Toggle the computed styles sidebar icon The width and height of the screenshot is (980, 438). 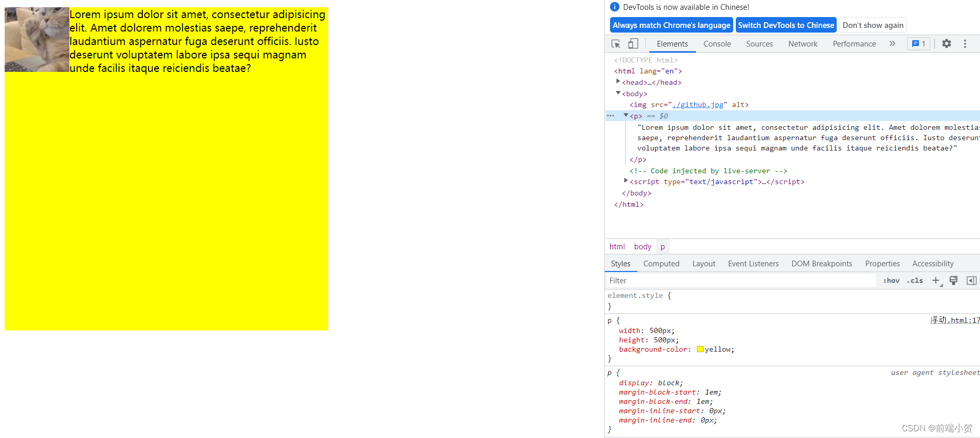[x=971, y=280]
